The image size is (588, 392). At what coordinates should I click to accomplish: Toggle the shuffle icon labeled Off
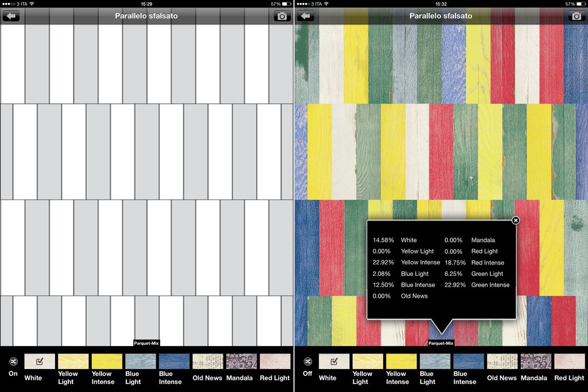[308, 362]
